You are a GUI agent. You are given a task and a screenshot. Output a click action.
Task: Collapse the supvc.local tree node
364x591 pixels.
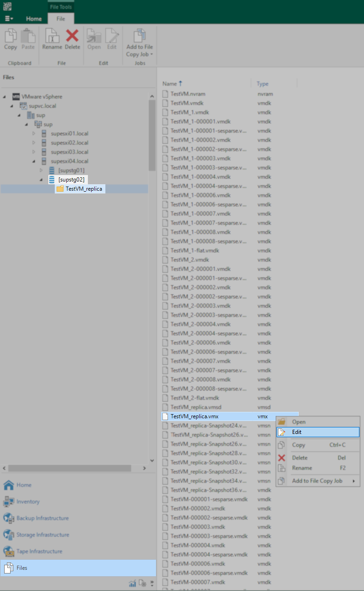pos(12,106)
